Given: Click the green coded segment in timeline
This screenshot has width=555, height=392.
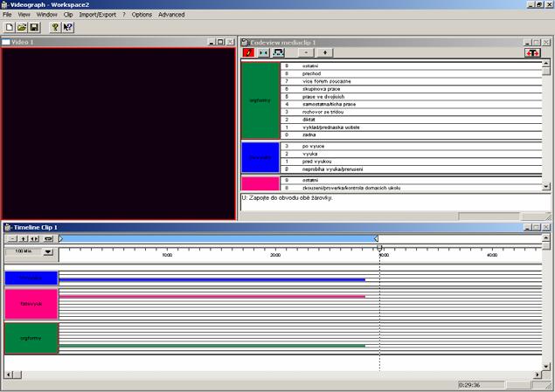Looking at the screenshot, I should 212,346.
